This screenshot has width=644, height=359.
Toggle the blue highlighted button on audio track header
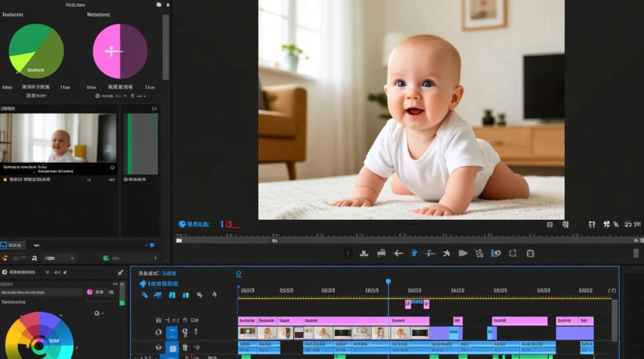click(172, 348)
